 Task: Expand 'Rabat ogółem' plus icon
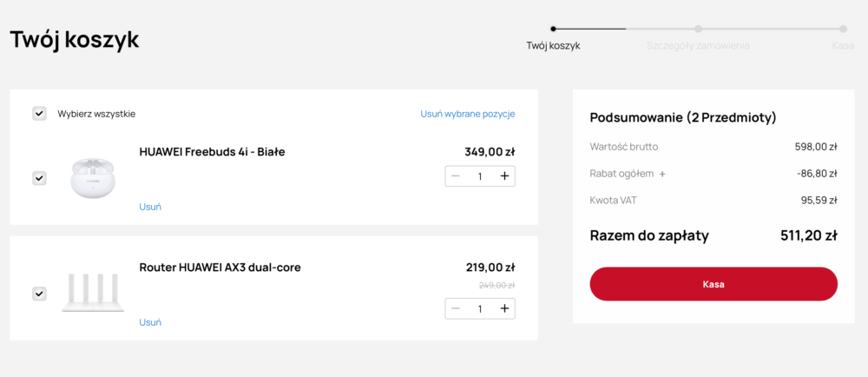662,174
